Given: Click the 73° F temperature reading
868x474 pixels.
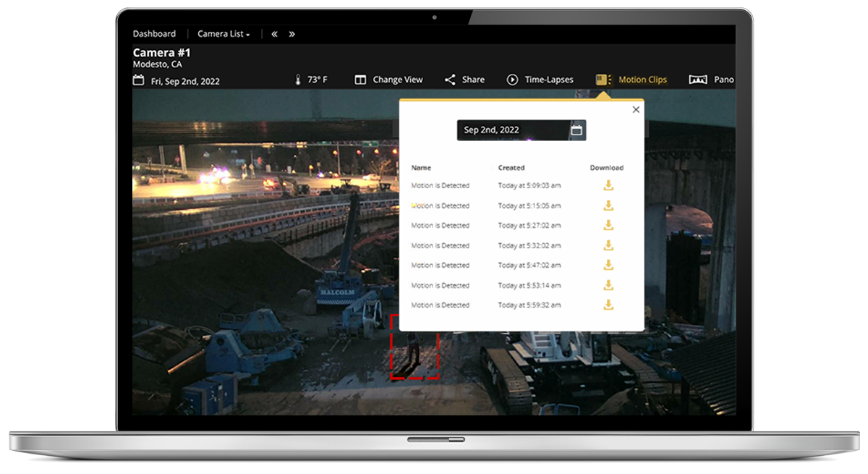Looking at the screenshot, I should coord(318,80).
